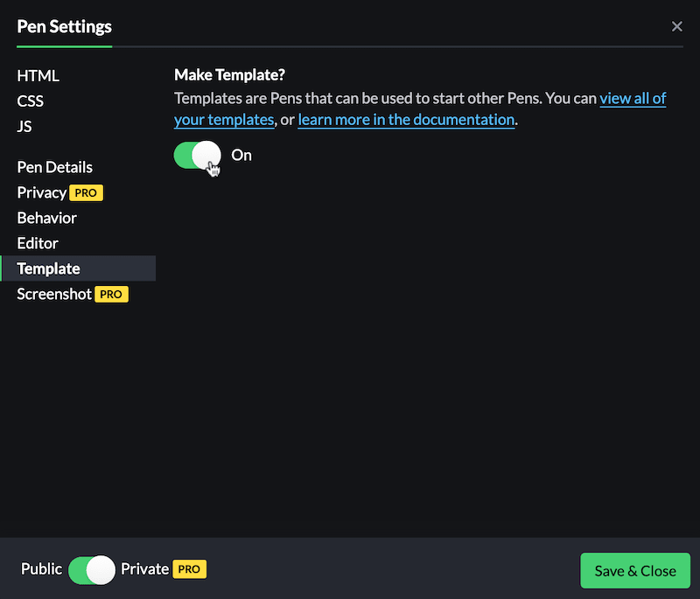Close the Pen Settings dialog
The image size is (700, 599).
coord(677,26)
